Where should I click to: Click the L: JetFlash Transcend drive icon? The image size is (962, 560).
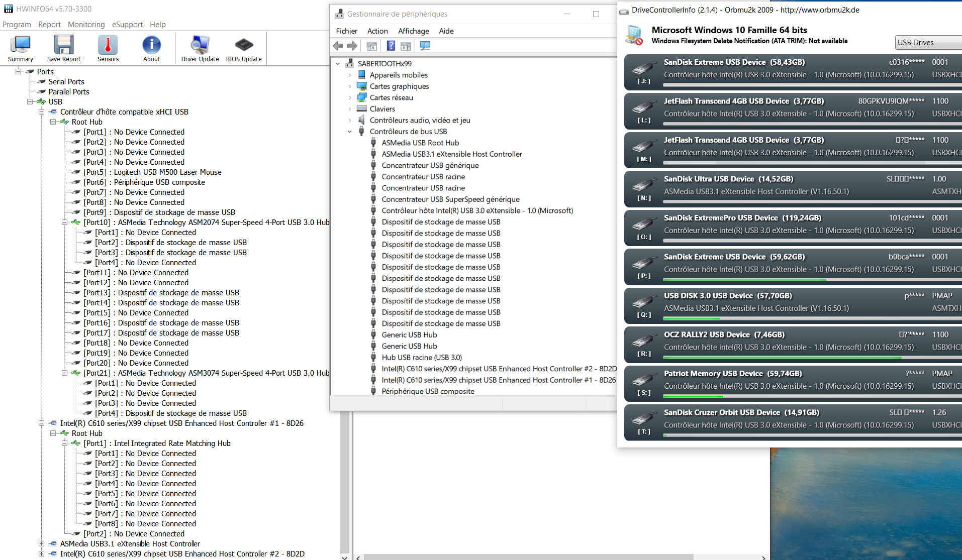coord(644,106)
